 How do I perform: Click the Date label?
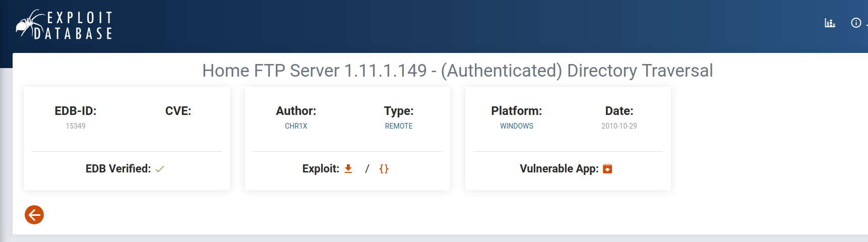coord(619,111)
